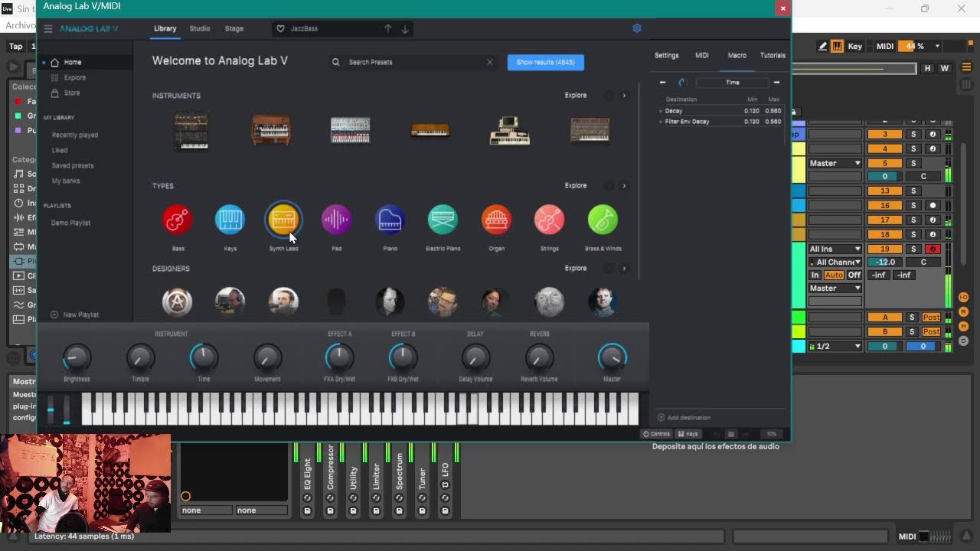The height and width of the screenshot is (551, 980).
Task: Expand Designers row with right chevron
Action: tap(624, 269)
